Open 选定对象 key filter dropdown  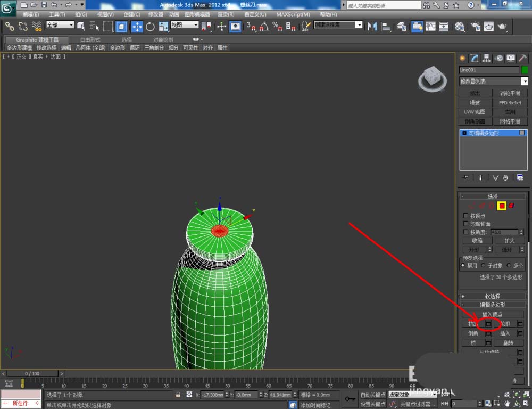413,395
